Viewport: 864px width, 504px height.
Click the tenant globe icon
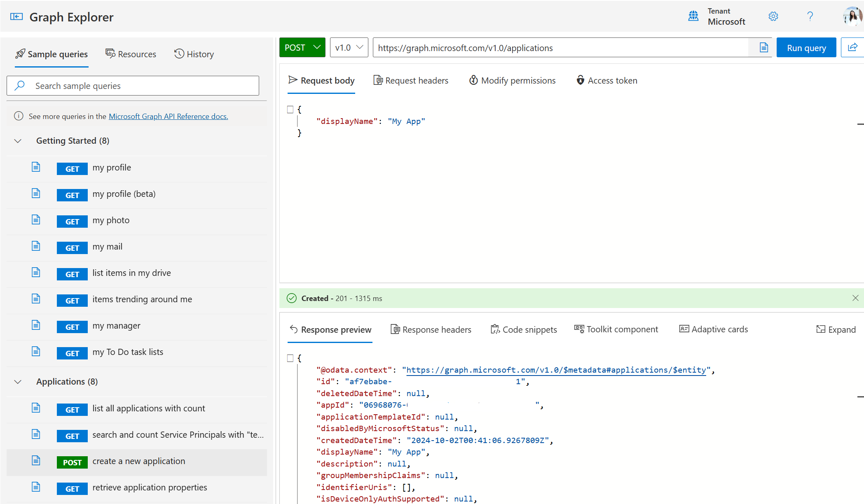click(693, 16)
